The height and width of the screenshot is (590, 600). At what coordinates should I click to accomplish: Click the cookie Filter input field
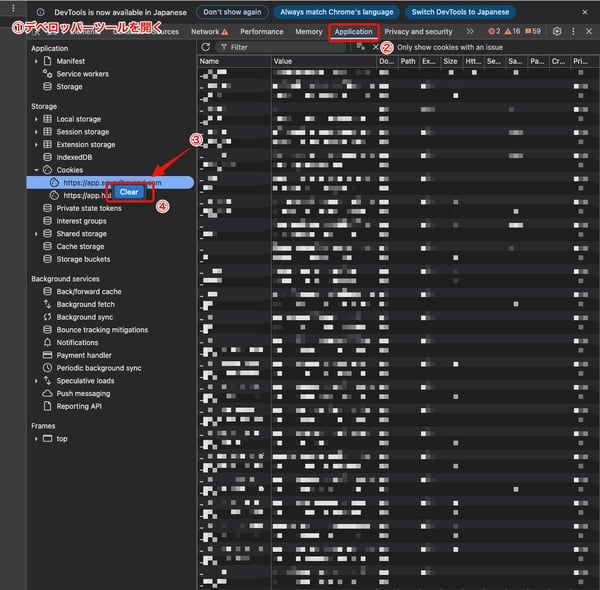(x=285, y=47)
